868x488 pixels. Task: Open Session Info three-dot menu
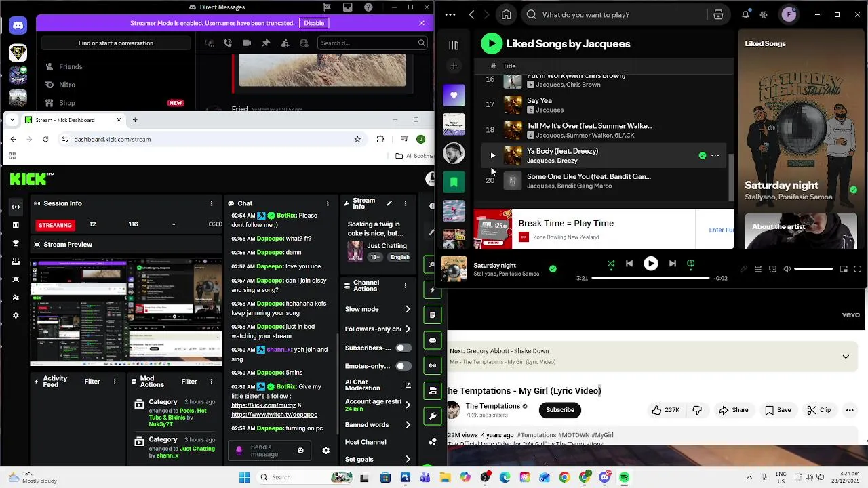pyautogui.click(x=212, y=203)
